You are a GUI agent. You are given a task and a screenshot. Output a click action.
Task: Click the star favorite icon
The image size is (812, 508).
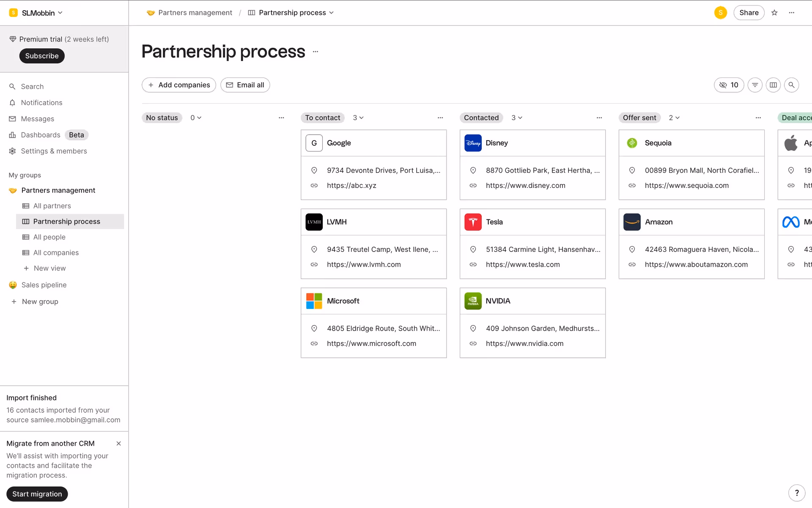click(x=774, y=13)
